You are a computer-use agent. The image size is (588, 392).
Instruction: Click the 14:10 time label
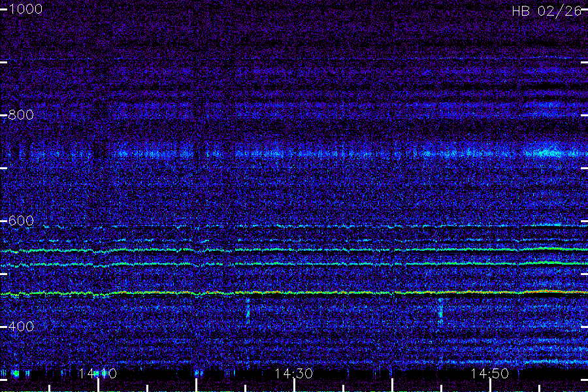point(97,374)
